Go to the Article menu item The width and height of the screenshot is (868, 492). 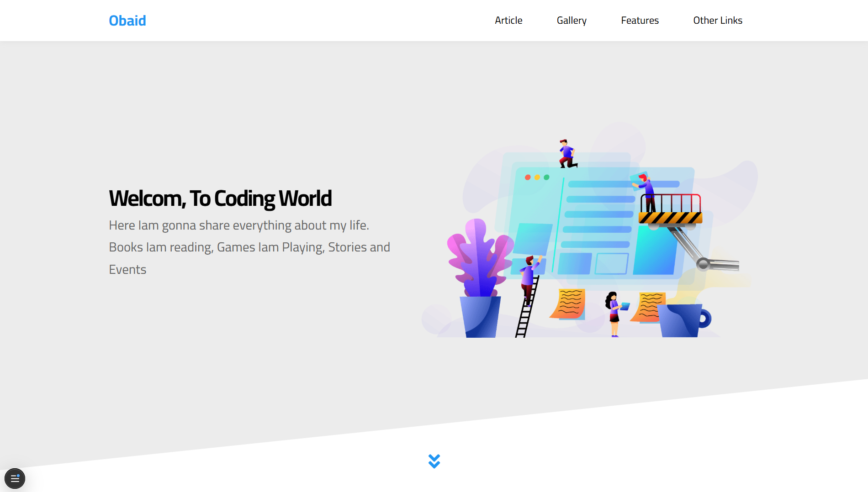point(508,21)
